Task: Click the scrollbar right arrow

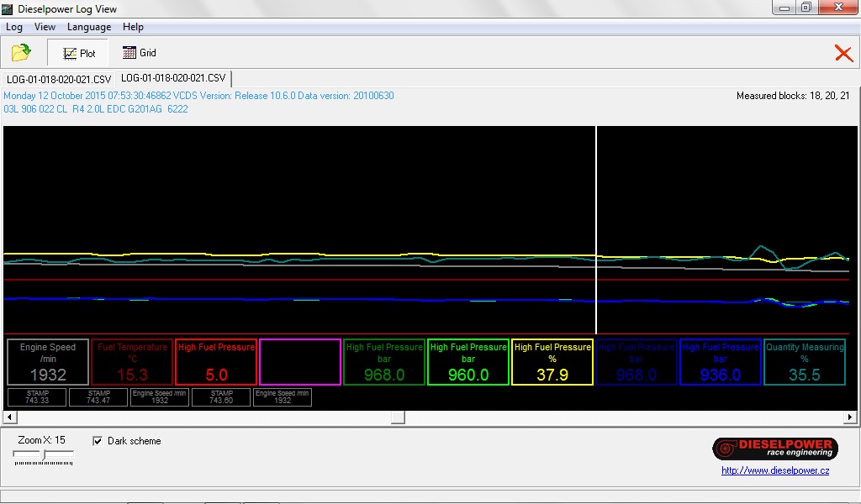Action: (x=851, y=417)
